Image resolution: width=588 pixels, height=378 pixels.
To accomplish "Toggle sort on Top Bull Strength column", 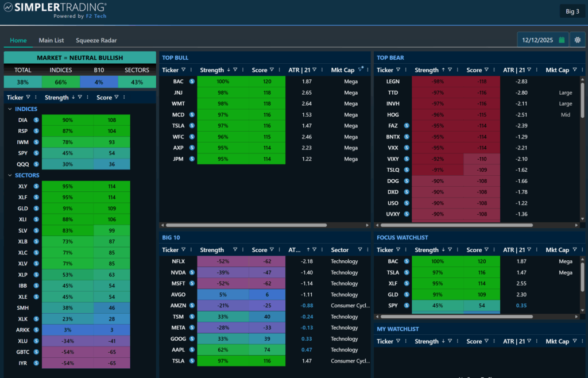I will pos(212,70).
